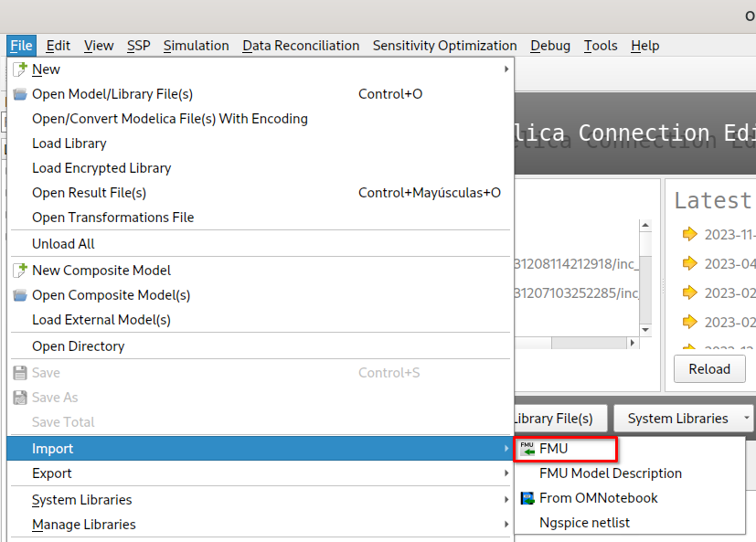The width and height of the screenshot is (756, 542).
Task: Click the From OMNotebook icon
Action: [x=527, y=498]
